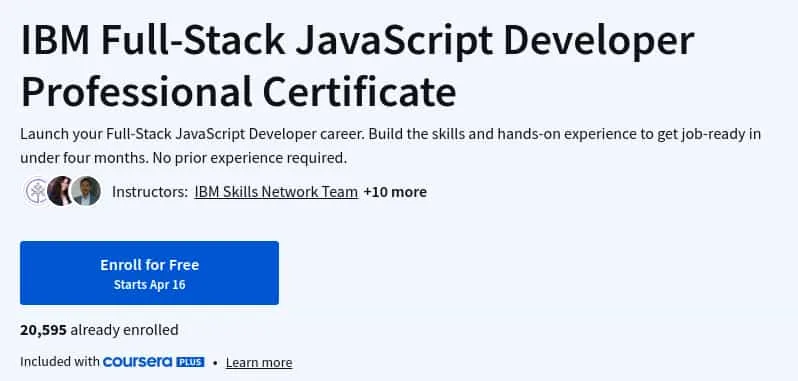Image resolution: width=798 pixels, height=381 pixels.
Task: Follow the Learn more link
Action: (259, 363)
